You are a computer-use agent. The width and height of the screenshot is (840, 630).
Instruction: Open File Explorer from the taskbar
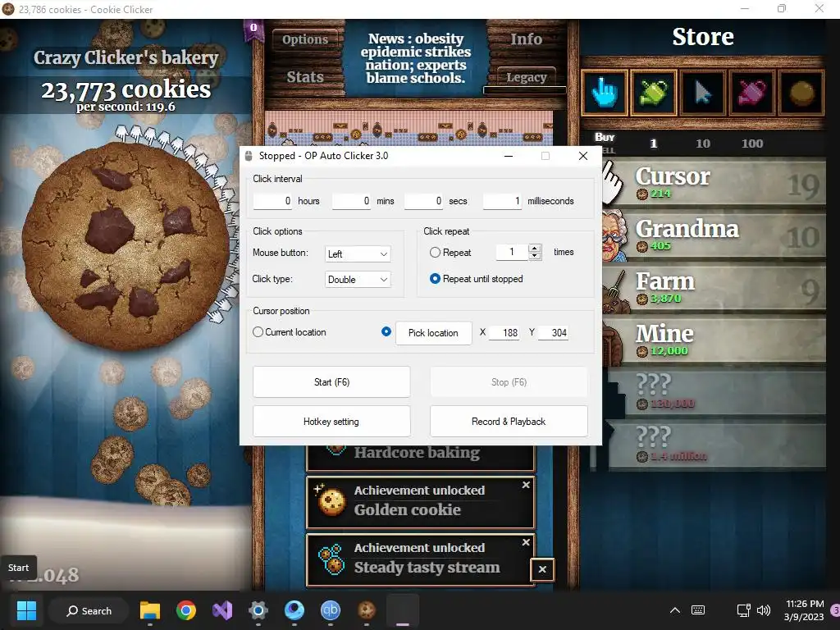(150, 610)
